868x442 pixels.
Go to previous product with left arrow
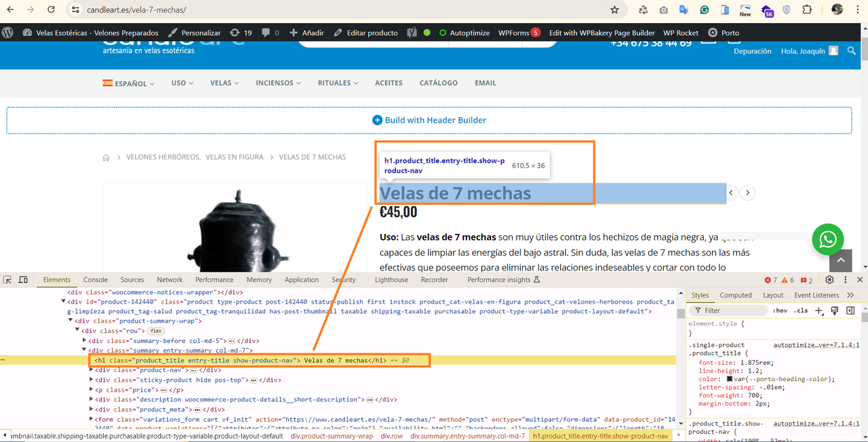pyautogui.click(x=732, y=193)
